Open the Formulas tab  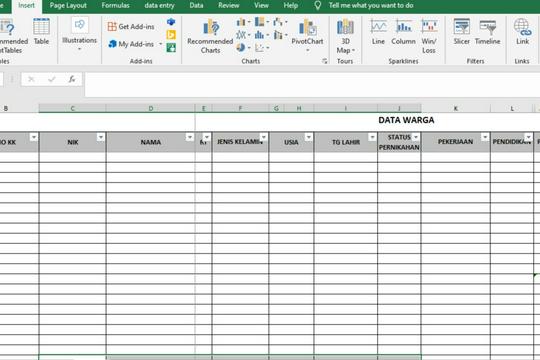click(115, 6)
